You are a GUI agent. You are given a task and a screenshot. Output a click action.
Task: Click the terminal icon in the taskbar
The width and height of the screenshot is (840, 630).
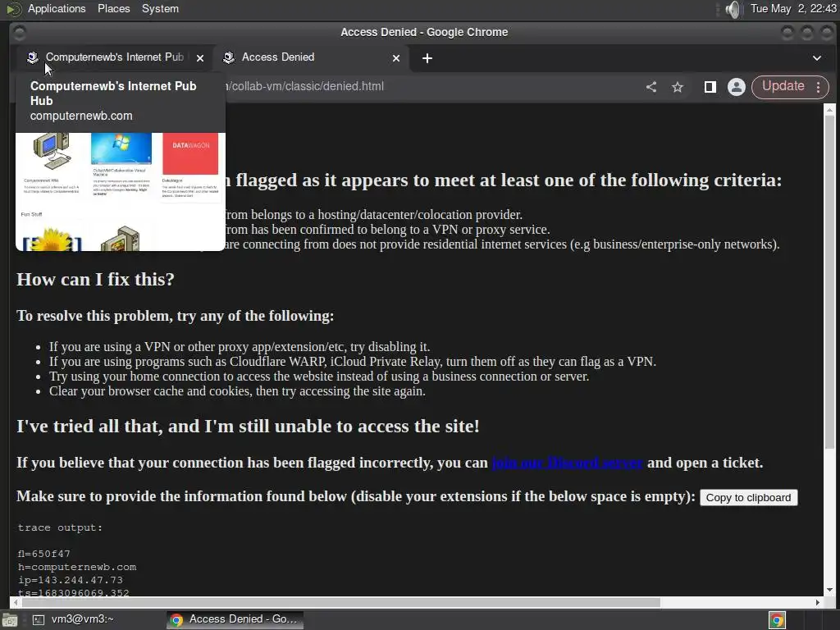click(39, 620)
